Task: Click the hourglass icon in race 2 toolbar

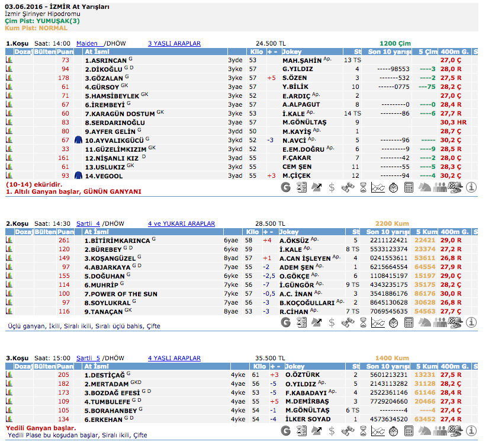Action: click(362, 322)
